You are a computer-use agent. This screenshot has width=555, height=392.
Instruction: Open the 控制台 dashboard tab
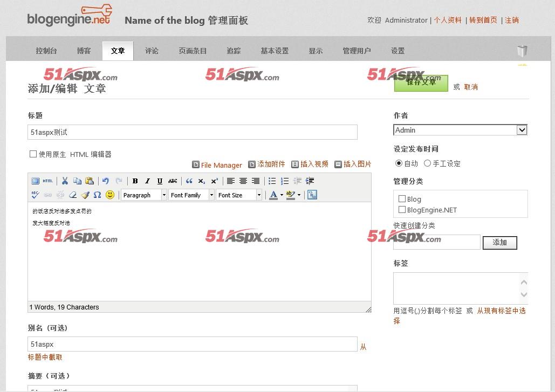(46, 51)
